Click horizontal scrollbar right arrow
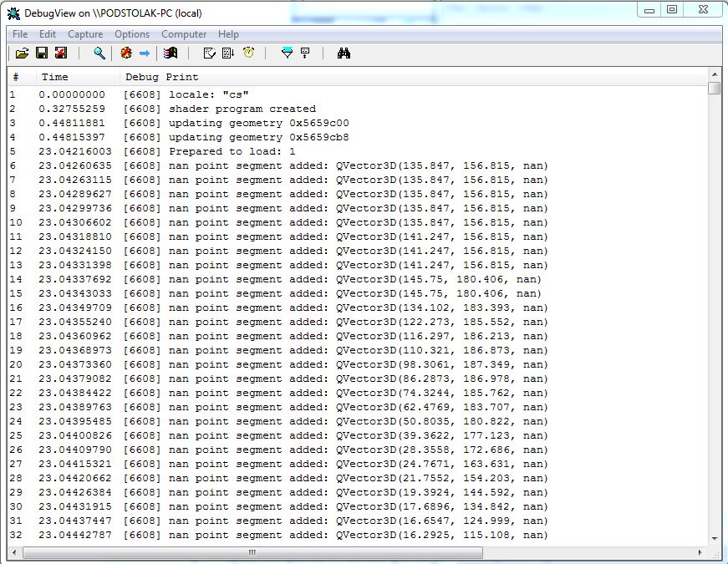 (700, 552)
